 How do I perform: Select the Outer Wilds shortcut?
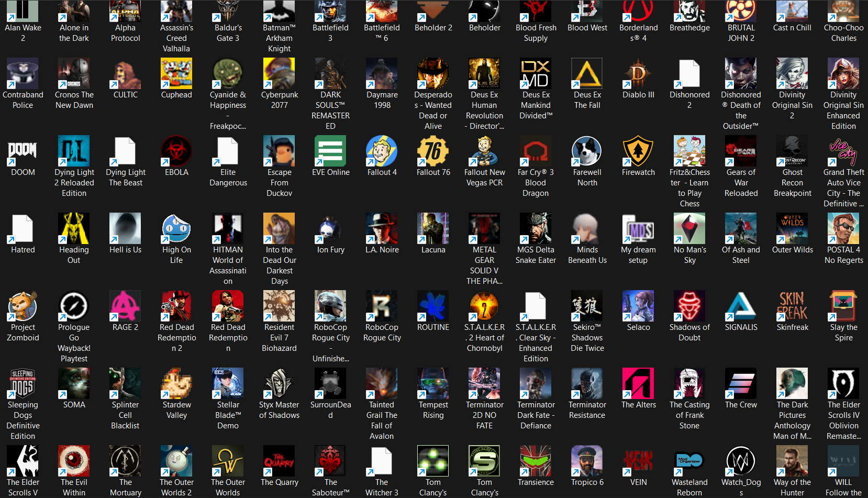(x=792, y=229)
